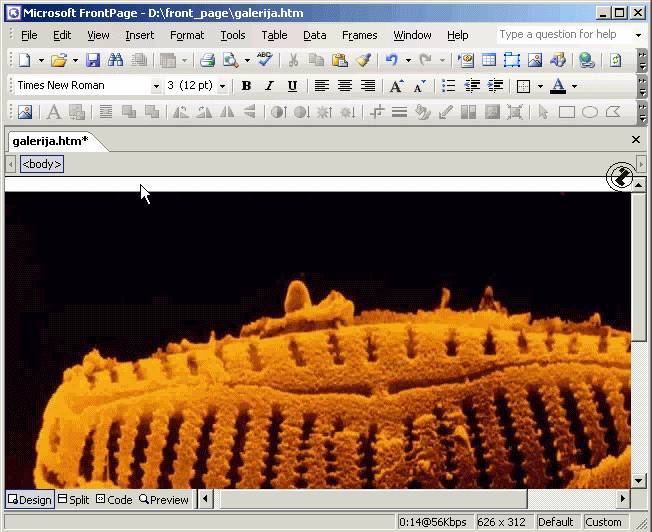Open the Times New Roman font dropdown
This screenshot has height=532, width=652.
tap(156, 86)
